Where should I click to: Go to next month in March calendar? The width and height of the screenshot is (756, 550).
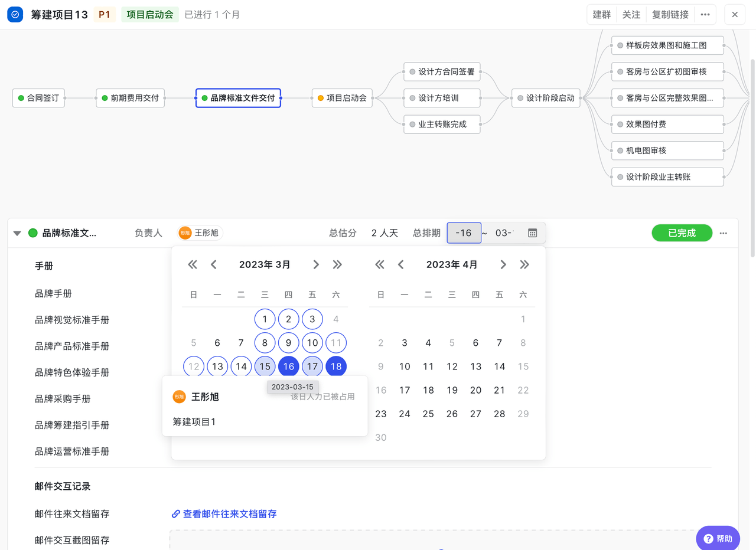[316, 264]
